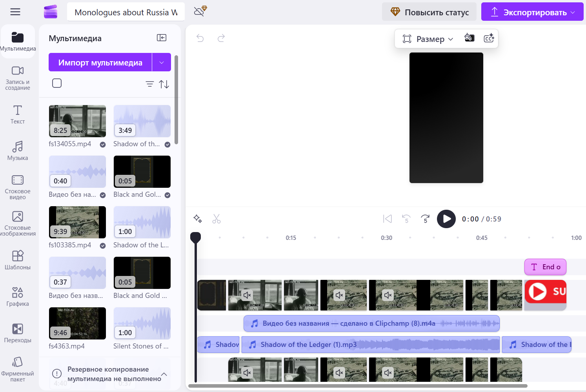Unmute the fifth clip on upper video track
586x392 pixels.
(388, 295)
